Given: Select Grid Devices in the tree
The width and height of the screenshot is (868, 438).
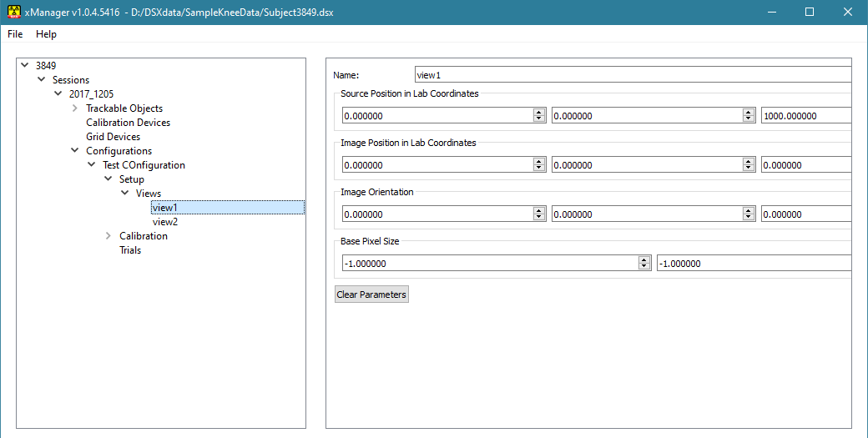Looking at the screenshot, I should [113, 137].
